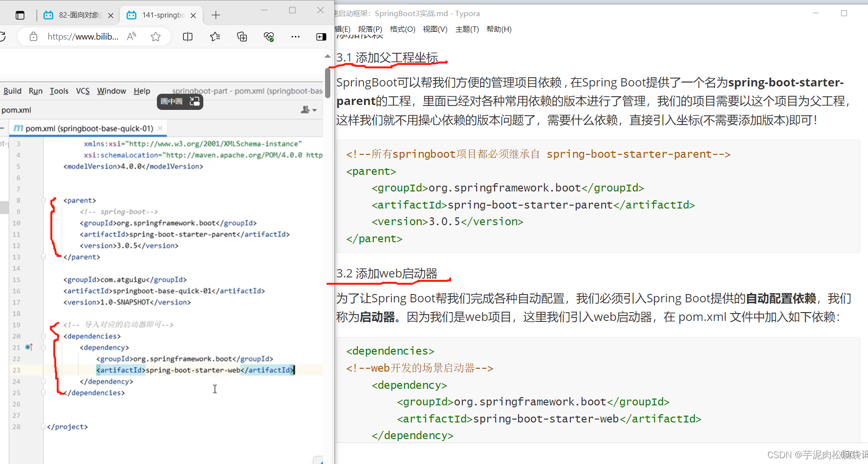Open the Favorites list icon
This screenshot has width=868, height=464.
[215, 37]
